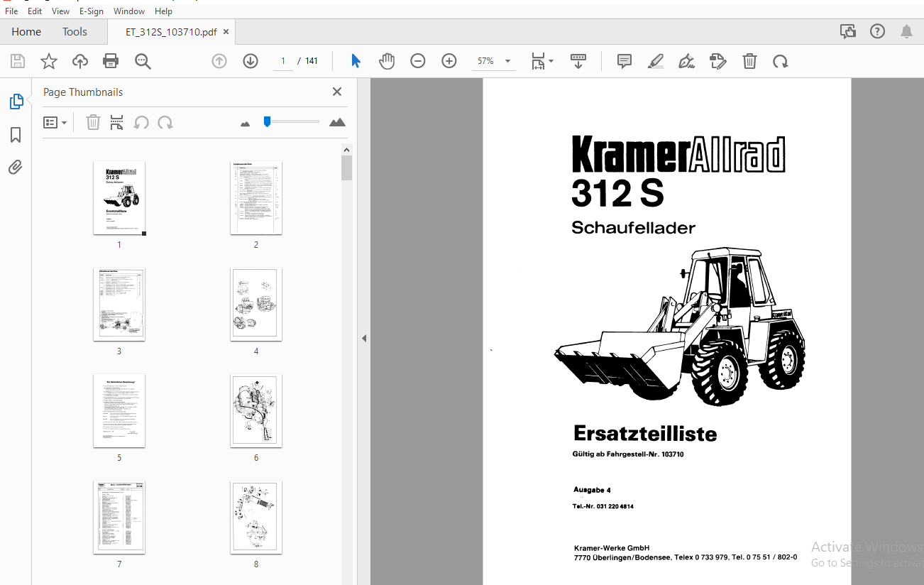Delete pages using thumbnails panel trash icon
The width and height of the screenshot is (924, 585).
click(93, 123)
